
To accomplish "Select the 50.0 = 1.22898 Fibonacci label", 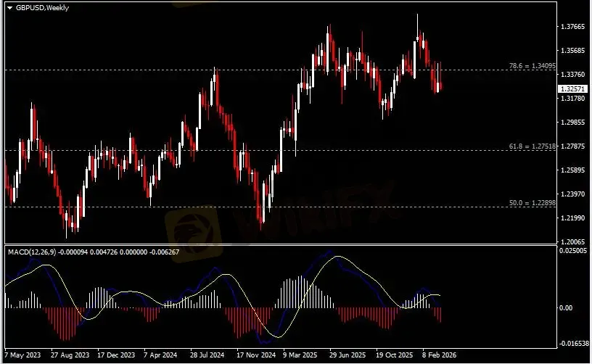I will point(532,203).
